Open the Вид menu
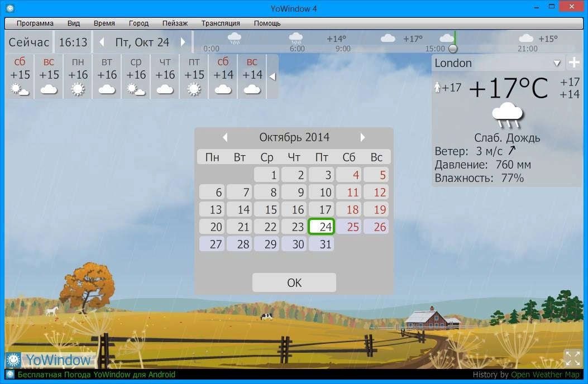This screenshot has height=384, width=588. click(x=74, y=23)
